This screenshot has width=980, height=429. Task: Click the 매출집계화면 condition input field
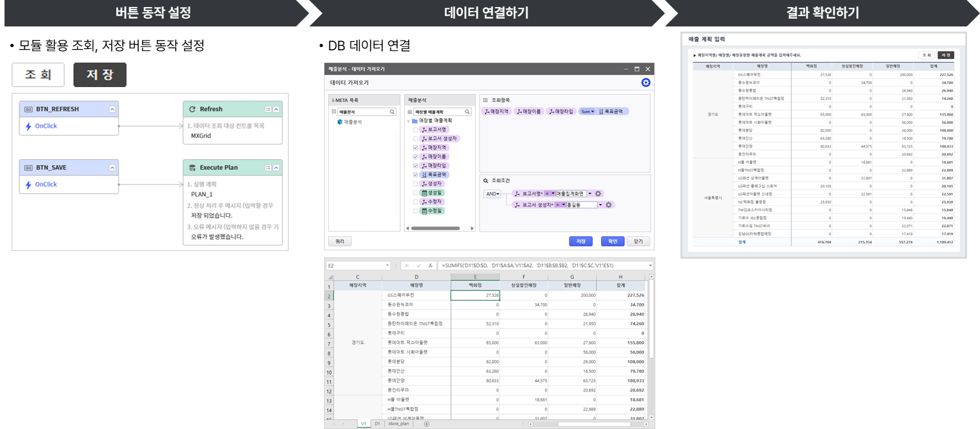tap(571, 194)
